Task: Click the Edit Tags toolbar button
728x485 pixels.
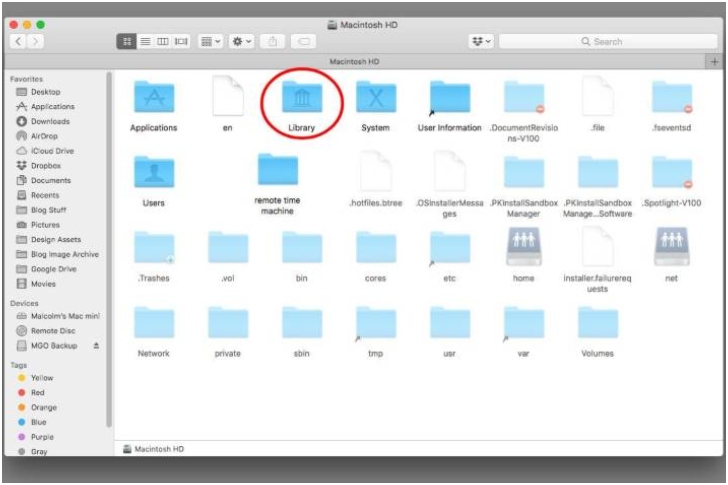Action: pos(304,41)
